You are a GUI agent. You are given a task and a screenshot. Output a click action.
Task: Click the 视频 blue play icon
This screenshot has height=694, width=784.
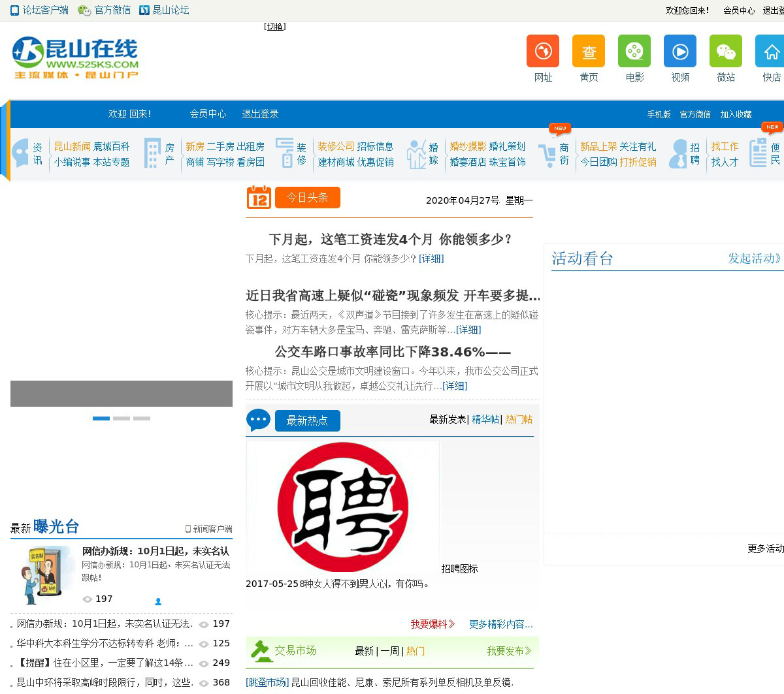tap(680, 51)
